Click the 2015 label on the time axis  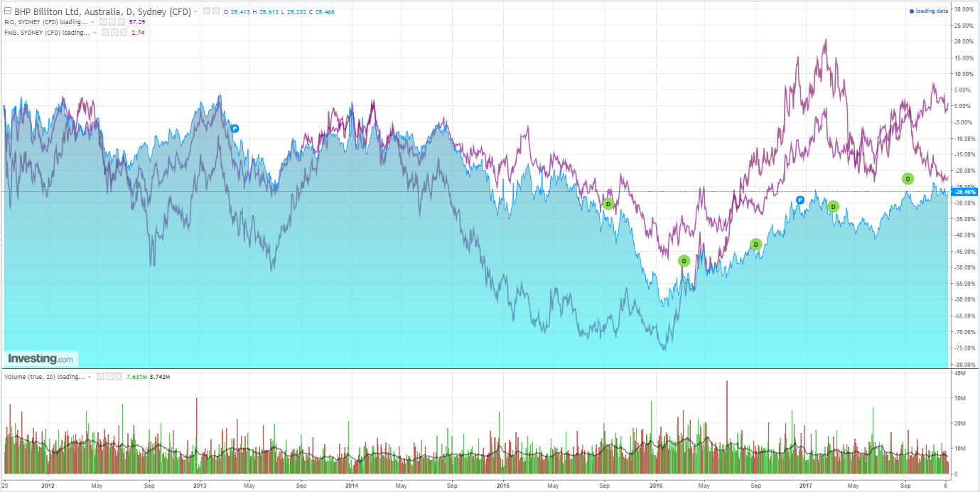(503, 486)
